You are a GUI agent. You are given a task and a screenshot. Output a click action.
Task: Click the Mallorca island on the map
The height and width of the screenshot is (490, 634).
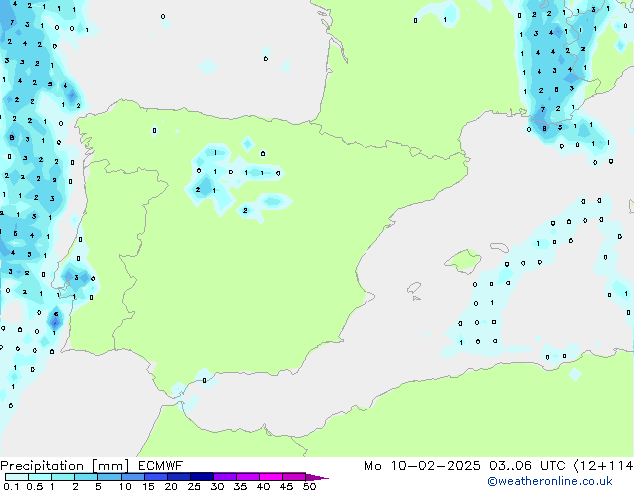(x=462, y=262)
